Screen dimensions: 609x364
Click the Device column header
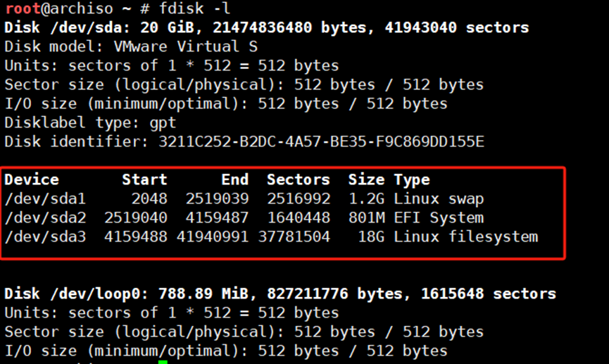[x=32, y=180]
